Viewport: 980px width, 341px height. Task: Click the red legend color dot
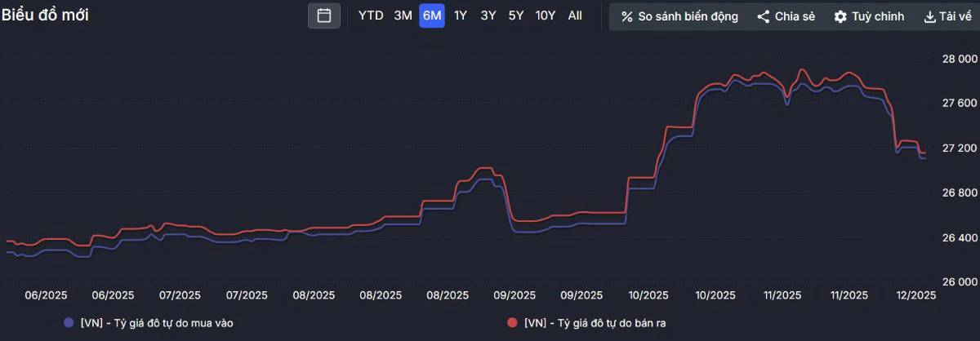(512, 323)
